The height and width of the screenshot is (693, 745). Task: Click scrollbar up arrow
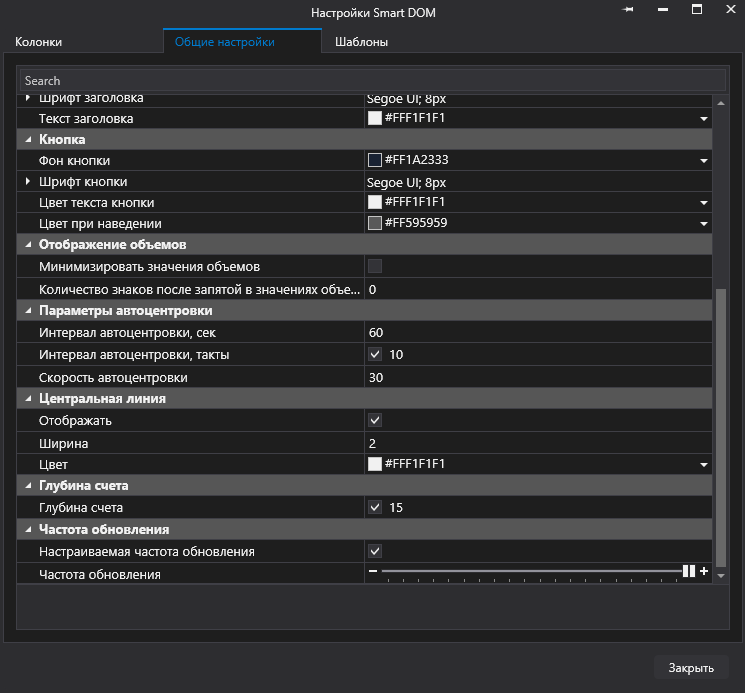click(x=721, y=103)
